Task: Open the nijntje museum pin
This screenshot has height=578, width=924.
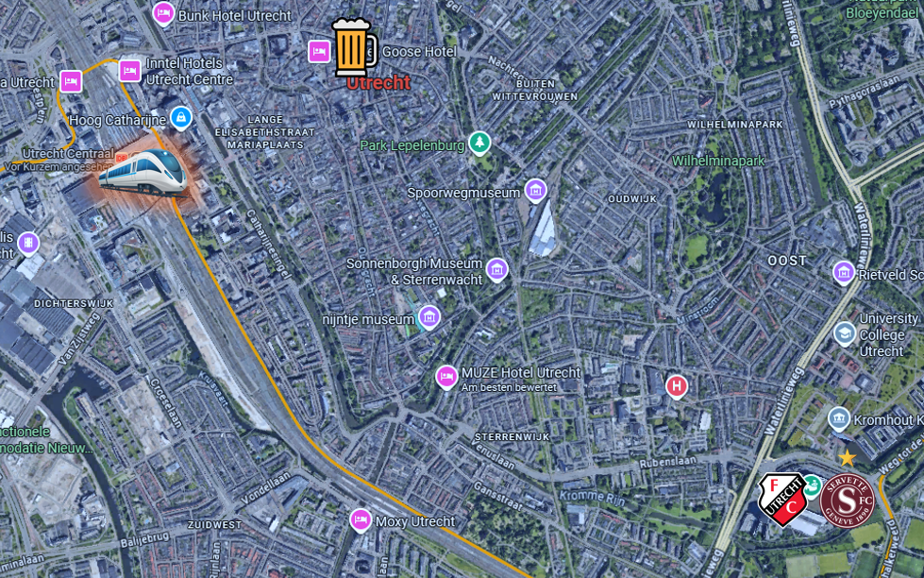Action: [x=429, y=317]
